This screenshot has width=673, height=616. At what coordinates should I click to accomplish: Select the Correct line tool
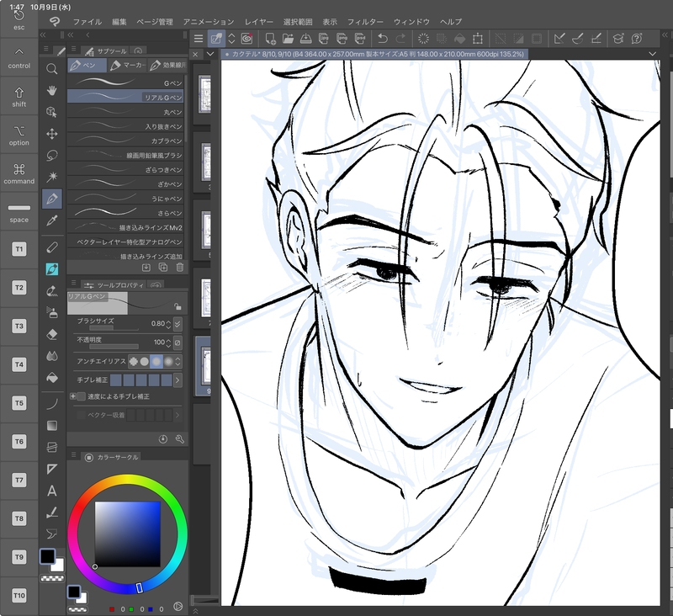click(x=52, y=512)
